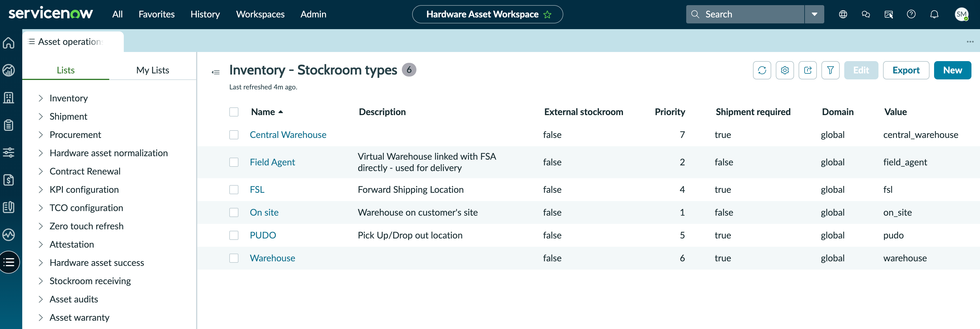Open the Admin menu
This screenshot has height=329, width=980.
coord(313,15)
